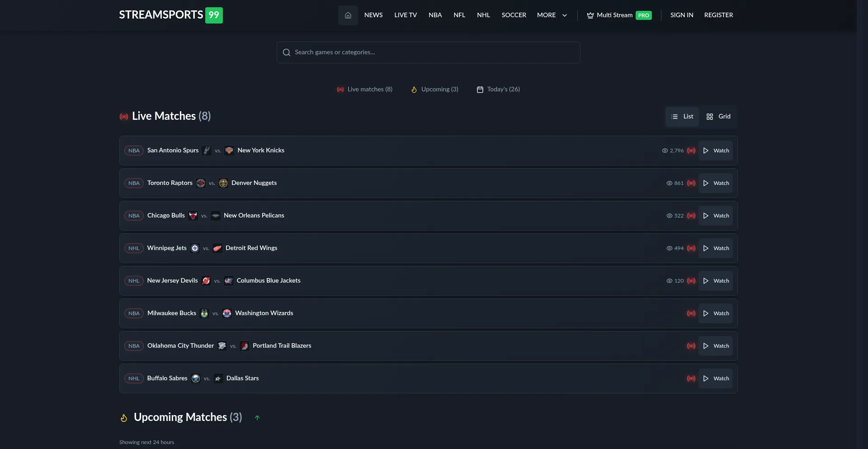Click the Multi Stream crown icon
868x449 pixels.
590,15
